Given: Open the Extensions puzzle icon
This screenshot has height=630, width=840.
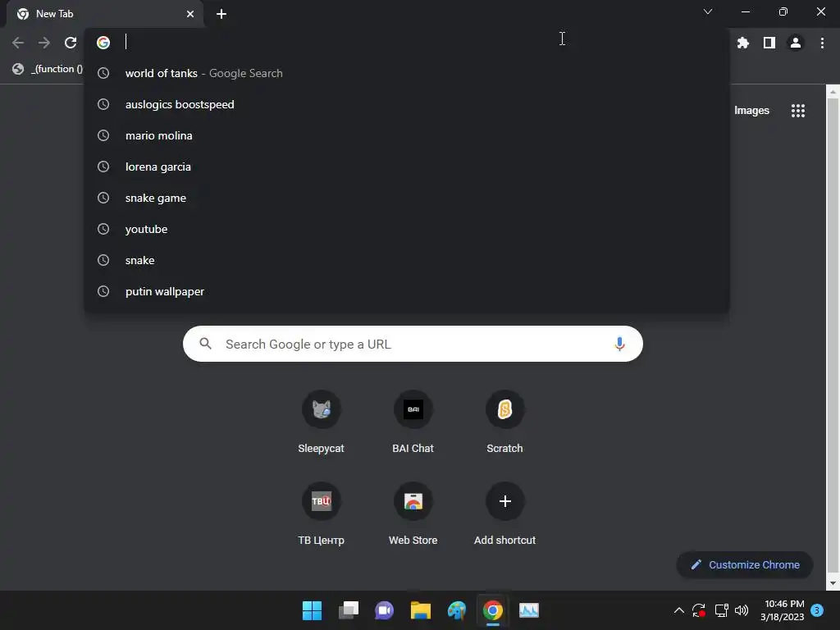Looking at the screenshot, I should [743, 43].
